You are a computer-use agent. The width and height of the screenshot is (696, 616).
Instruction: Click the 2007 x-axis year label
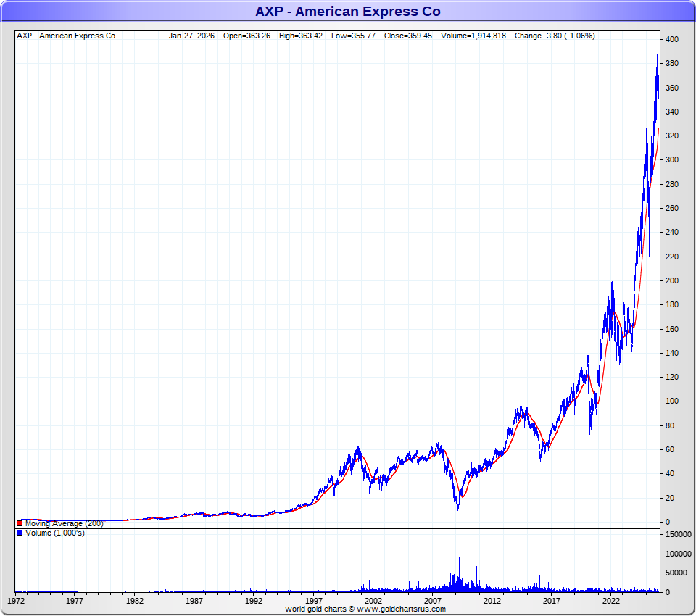433,601
